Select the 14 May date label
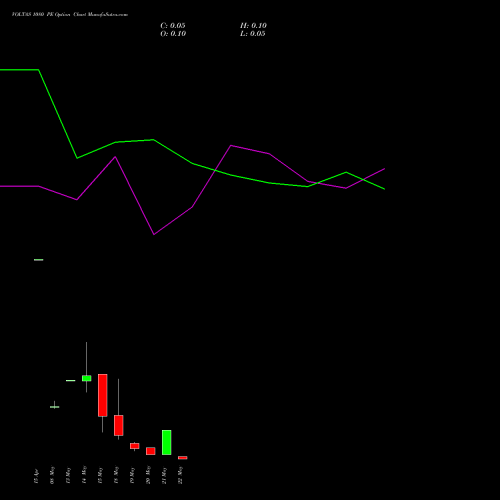 click(x=84, y=475)
